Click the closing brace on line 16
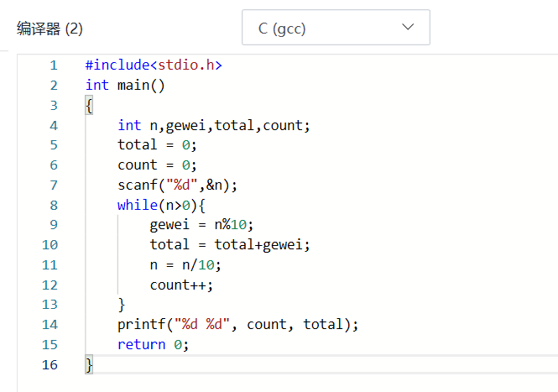The height and width of the screenshot is (392, 558). (89, 364)
